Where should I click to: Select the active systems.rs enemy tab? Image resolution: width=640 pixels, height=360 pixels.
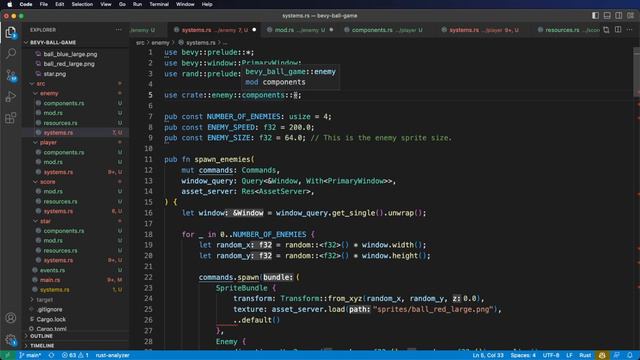pyautogui.click(x=214, y=30)
